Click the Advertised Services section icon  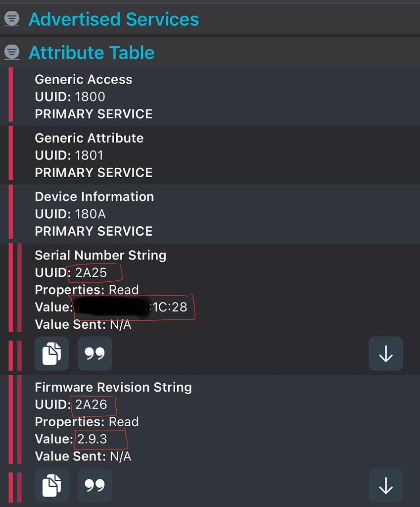click(x=11, y=19)
